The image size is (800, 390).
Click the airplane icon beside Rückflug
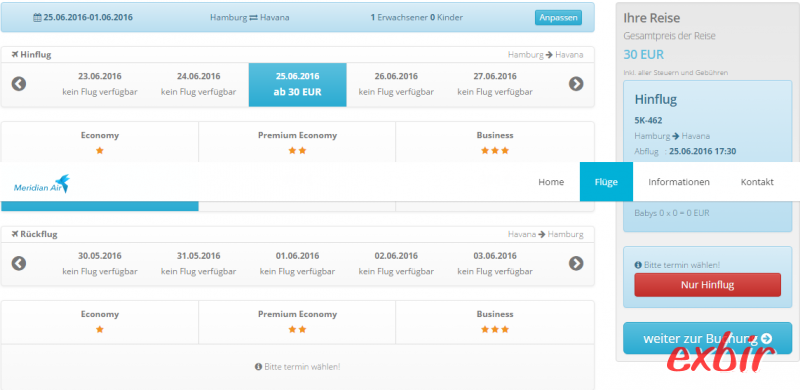click(x=14, y=234)
